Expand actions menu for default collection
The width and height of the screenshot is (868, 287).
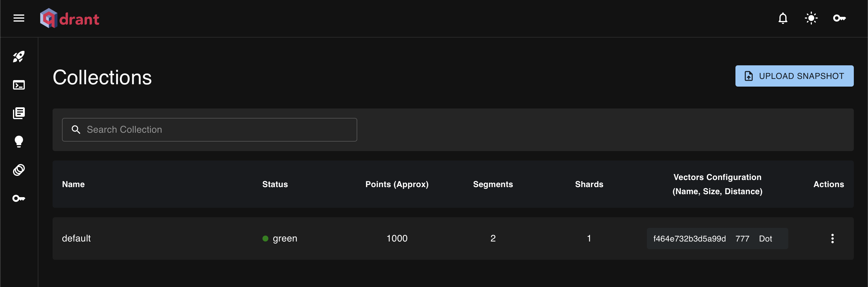click(x=832, y=239)
